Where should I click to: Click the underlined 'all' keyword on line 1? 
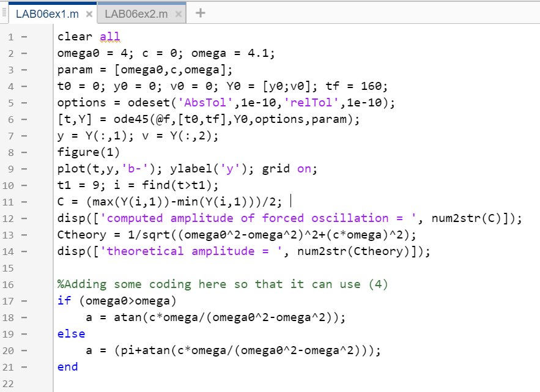pyautogui.click(x=110, y=37)
